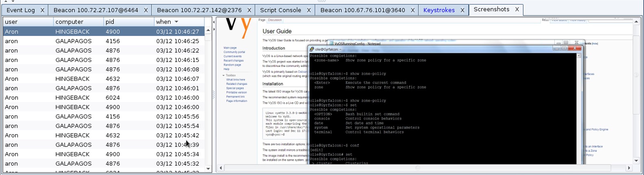Close the Event Log tab
Image resolution: width=644 pixels, height=175 pixels.
42,10
